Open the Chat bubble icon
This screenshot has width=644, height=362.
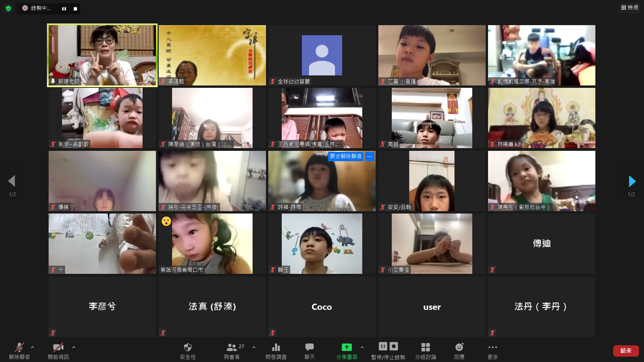coord(309,347)
